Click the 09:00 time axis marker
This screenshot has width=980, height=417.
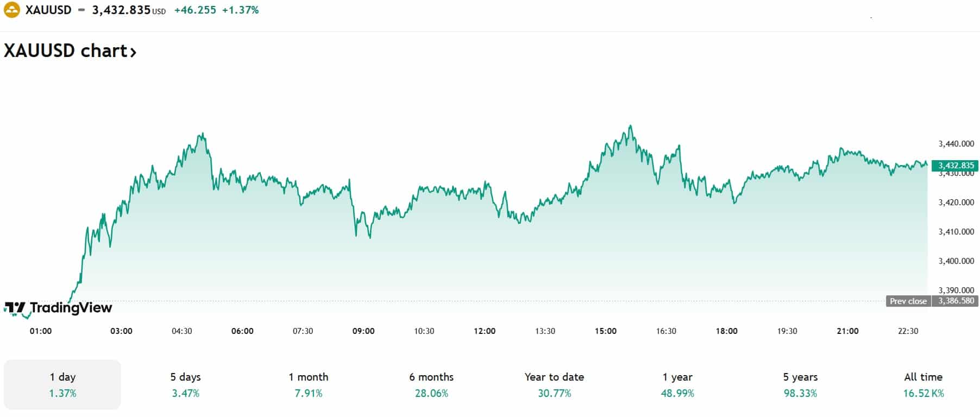(x=363, y=331)
